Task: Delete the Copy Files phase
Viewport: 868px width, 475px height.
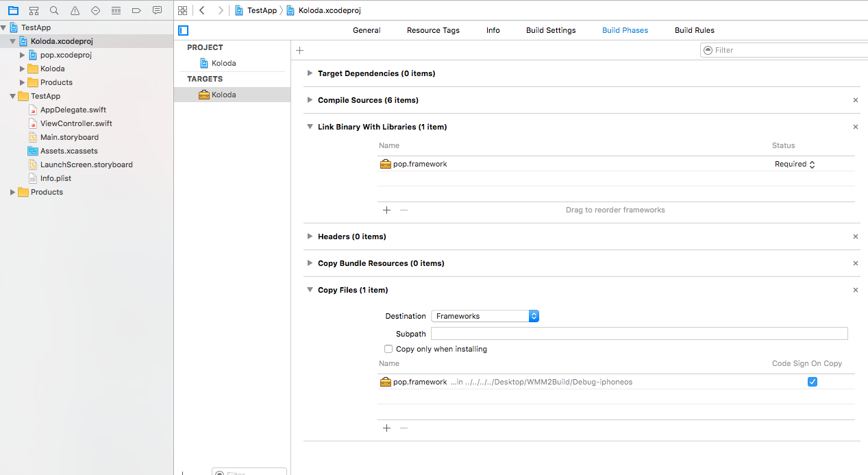Action: pos(855,290)
